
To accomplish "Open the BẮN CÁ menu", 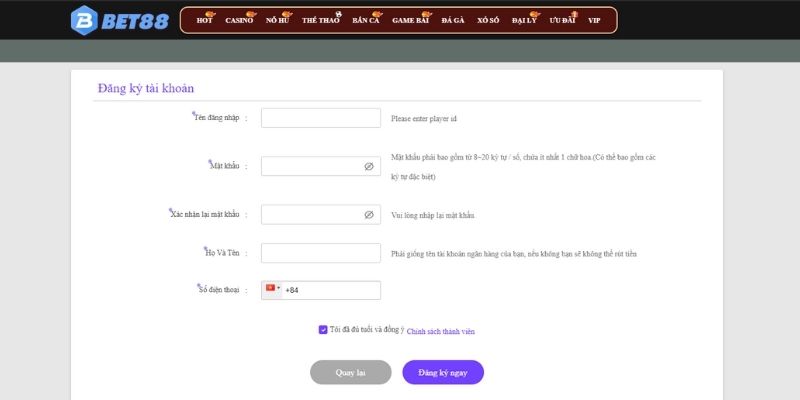I will (366, 21).
